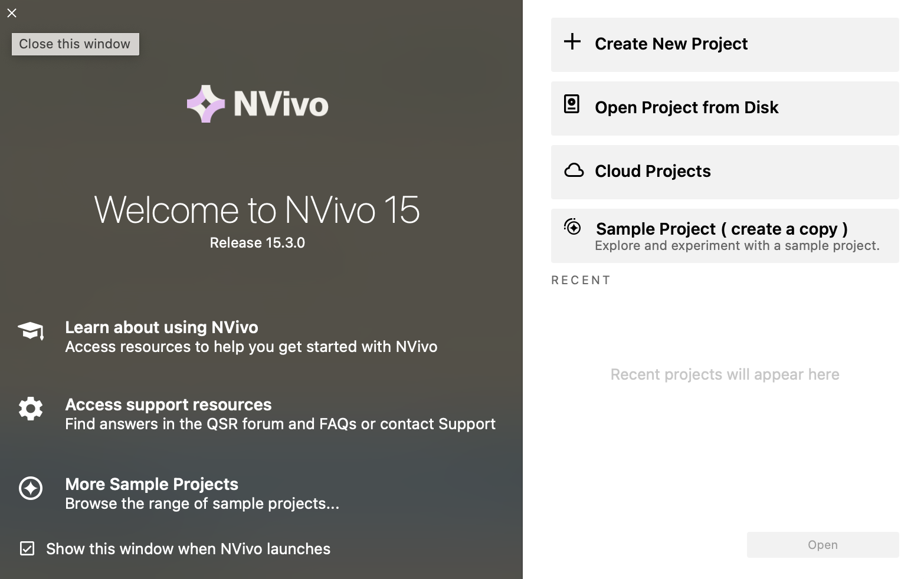Follow the Access support resources link

(x=168, y=404)
